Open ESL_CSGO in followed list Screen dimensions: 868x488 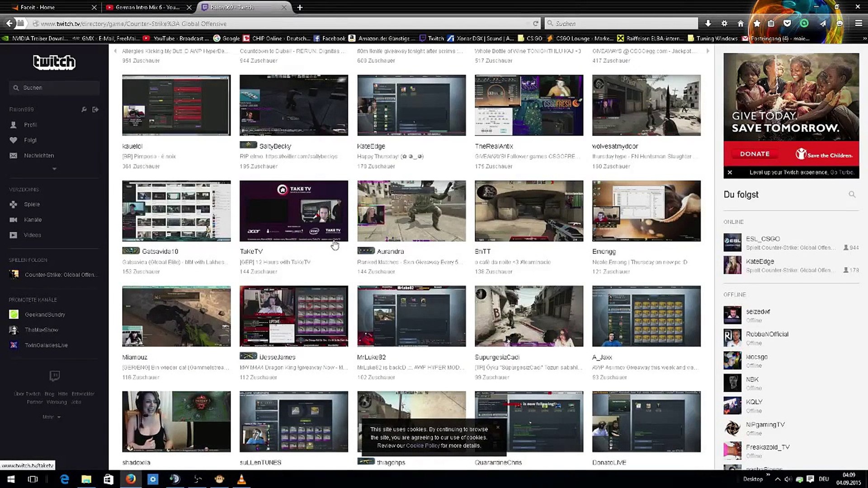(791, 243)
